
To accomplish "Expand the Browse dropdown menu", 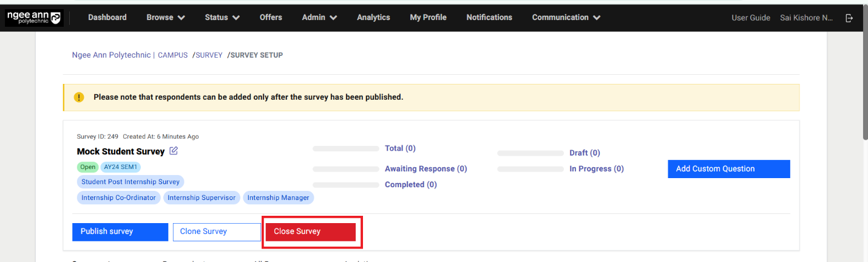I will [166, 18].
